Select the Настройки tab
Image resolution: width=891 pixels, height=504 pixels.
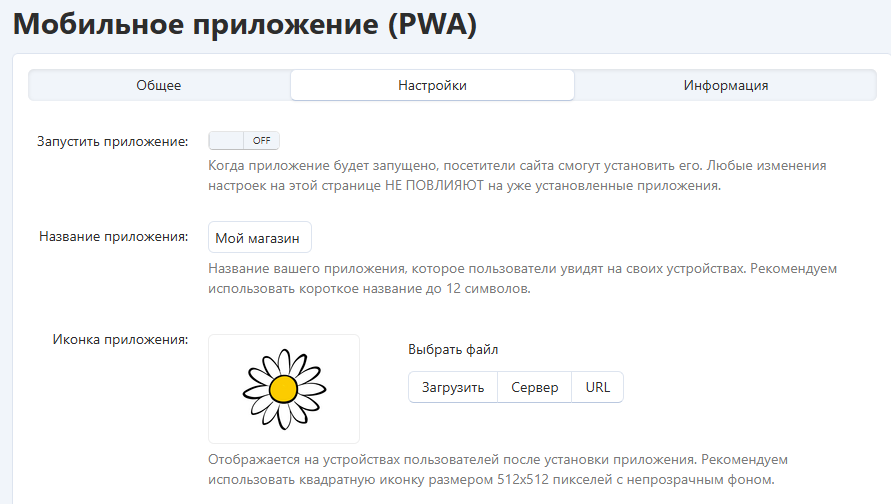coord(432,85)
